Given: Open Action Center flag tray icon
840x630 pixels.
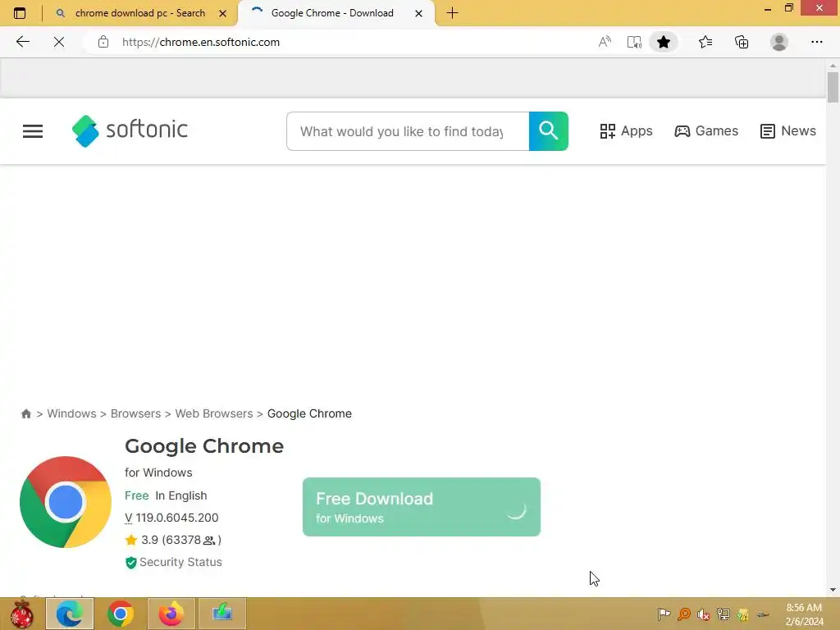Looking at the screenshot, I should tap(664, 614).
